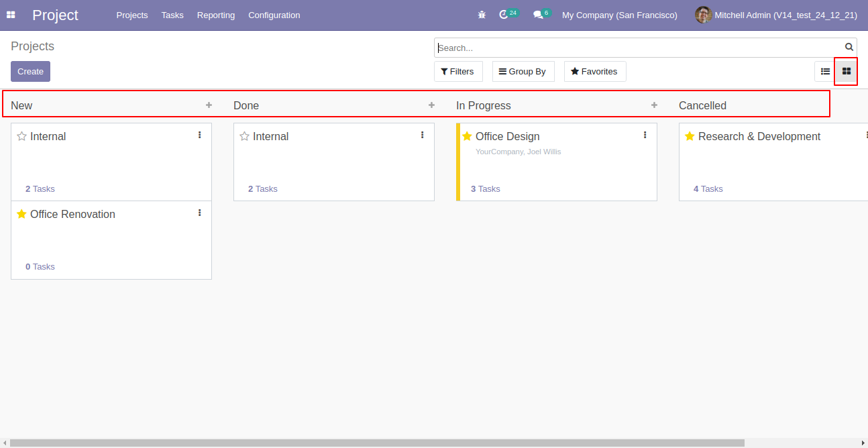Click the Create button

coord(30,71)
